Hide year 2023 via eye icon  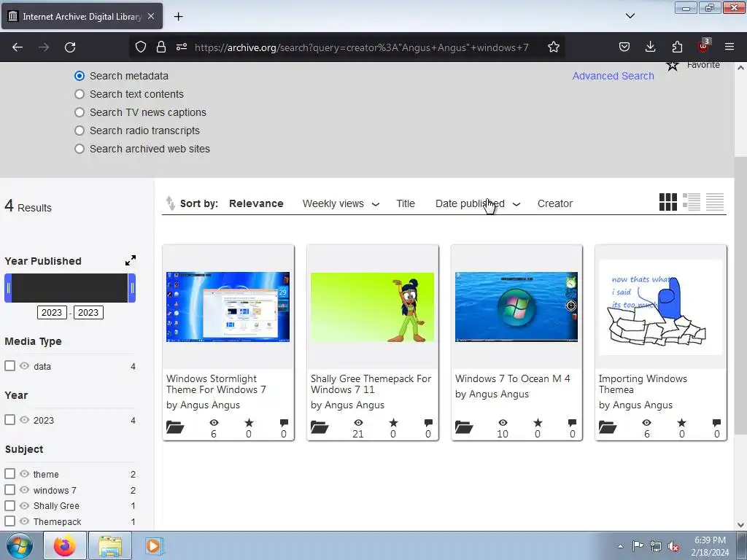tap(24, 419)
